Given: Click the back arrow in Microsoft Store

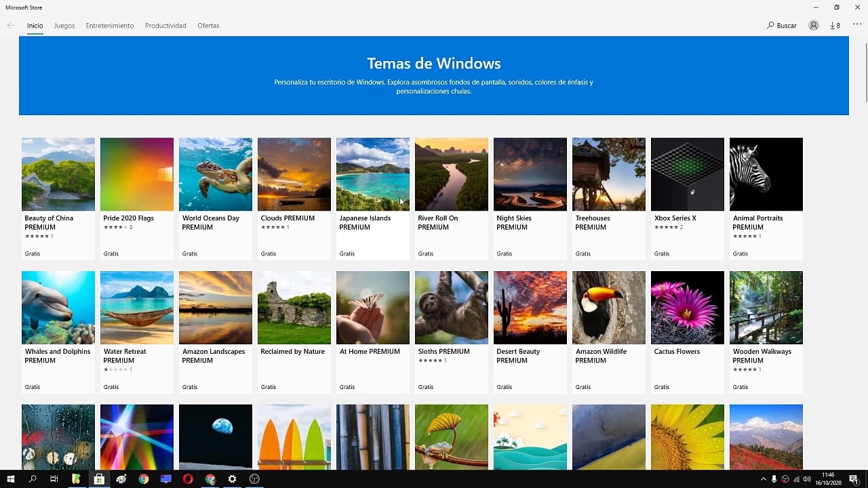Looking at the screenshot, I should [x=10, y=26].
